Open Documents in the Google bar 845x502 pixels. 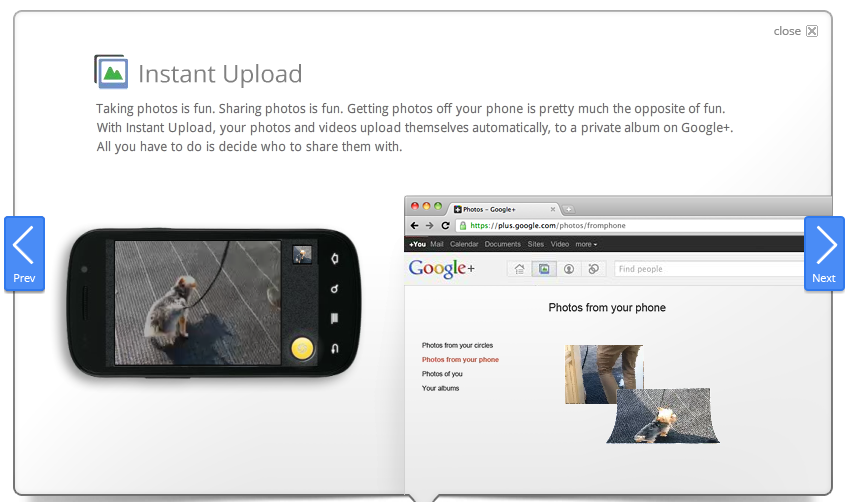[x=502, y=244]
